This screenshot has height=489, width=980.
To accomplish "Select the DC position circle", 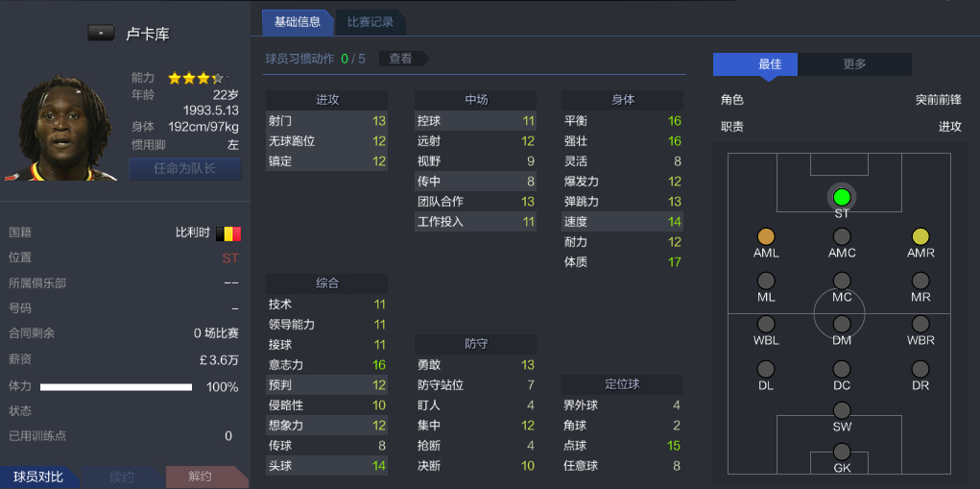I will pyautogui.click(x=842, y=369).
